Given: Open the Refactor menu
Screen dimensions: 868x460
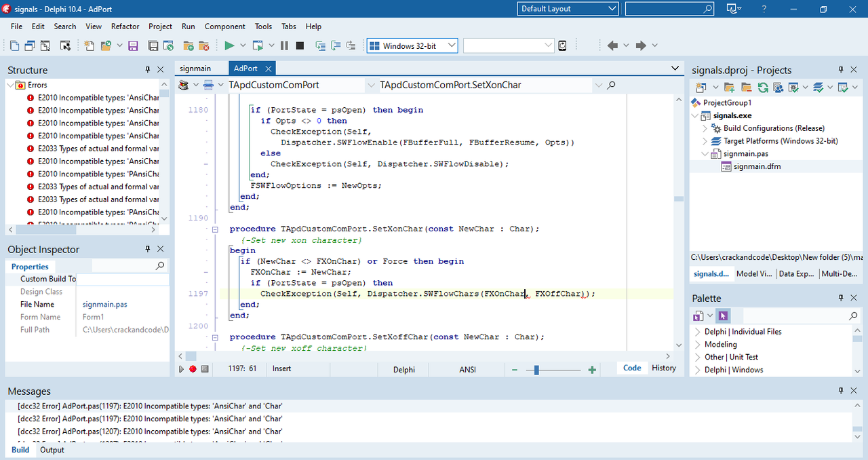Looking at the screenshot, I should coord(125,26).
